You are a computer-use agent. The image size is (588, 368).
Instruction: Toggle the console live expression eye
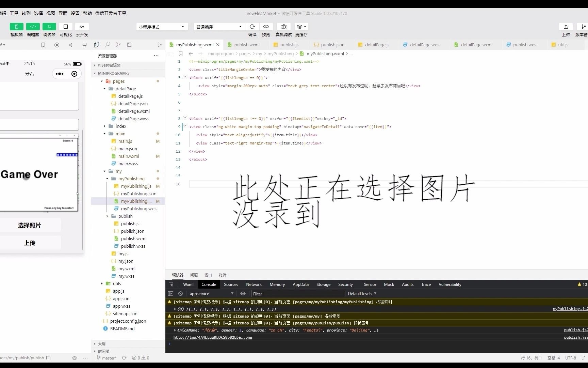[x=243, y=294]
